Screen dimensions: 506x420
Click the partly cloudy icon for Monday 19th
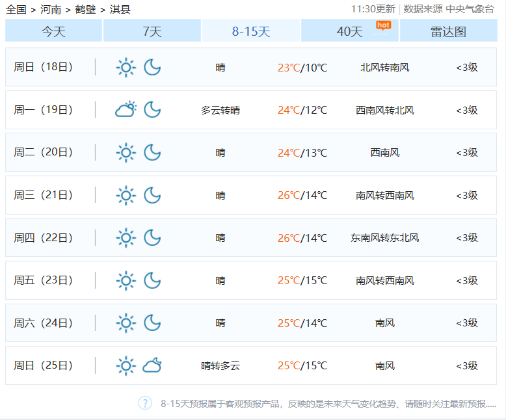pos(126,109)
